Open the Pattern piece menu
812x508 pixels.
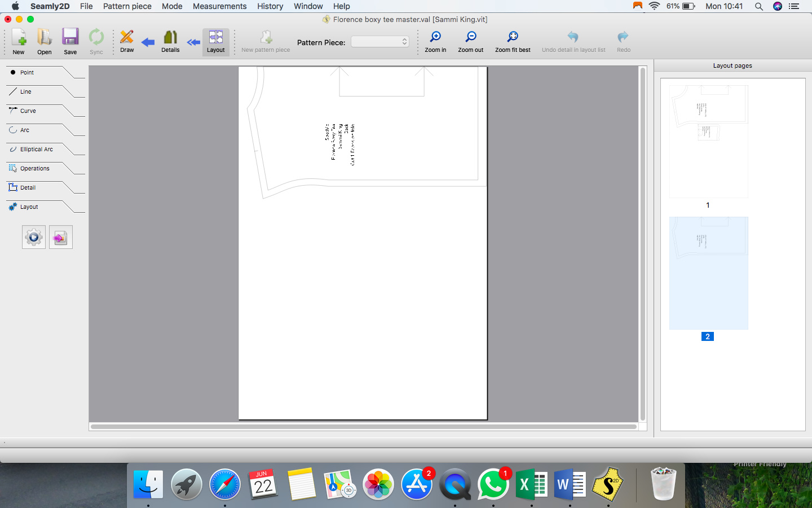pyautogui.click(x=127, y=6)
